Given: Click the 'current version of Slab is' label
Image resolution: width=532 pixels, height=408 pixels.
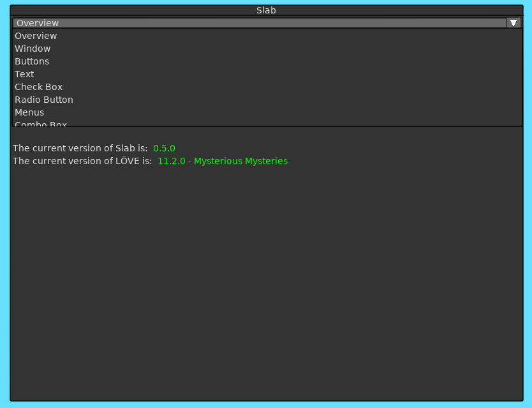Looking at the screenshot, I should 80,148.
